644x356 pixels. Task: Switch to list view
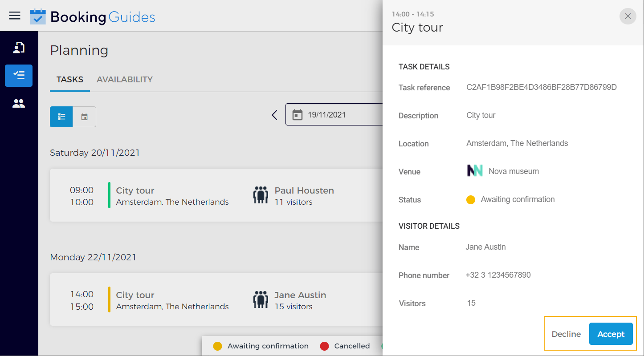[x=61, y=117]
